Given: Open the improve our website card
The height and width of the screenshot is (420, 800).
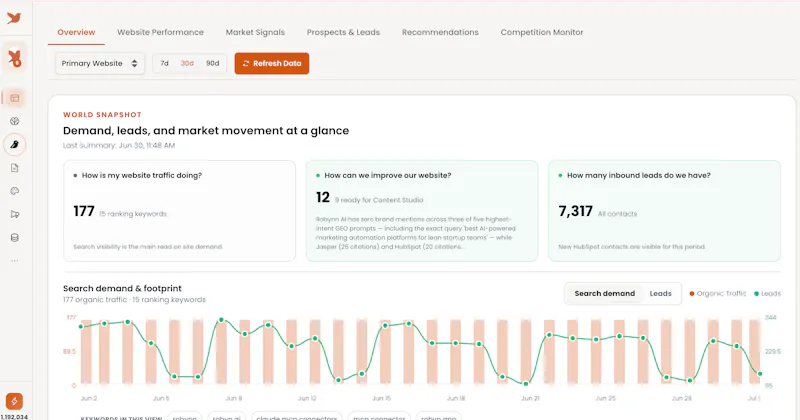Looking at the screenshot, I should (x=422, y=211).
